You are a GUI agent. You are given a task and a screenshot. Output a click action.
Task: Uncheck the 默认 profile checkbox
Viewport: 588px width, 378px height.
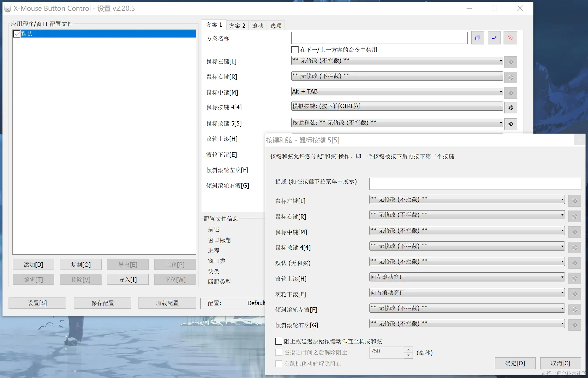click(x=17, y=34)
